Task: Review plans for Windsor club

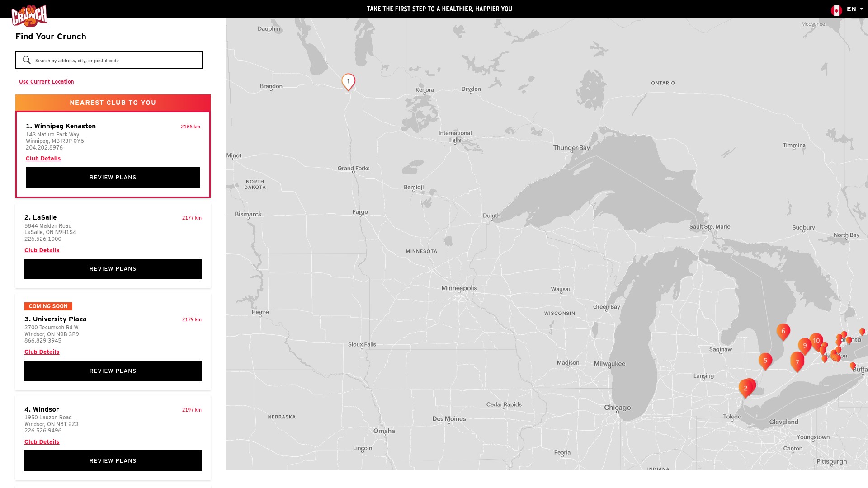Action: pos(113,461)
